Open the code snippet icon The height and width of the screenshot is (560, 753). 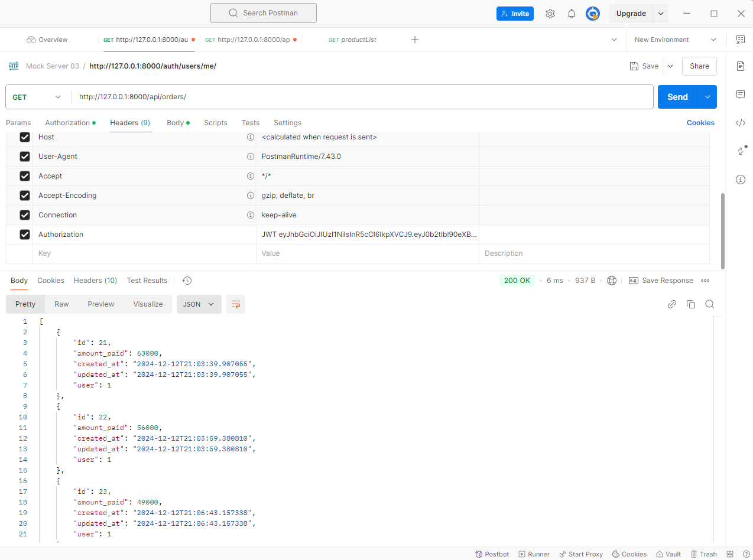tap(741, 123)
